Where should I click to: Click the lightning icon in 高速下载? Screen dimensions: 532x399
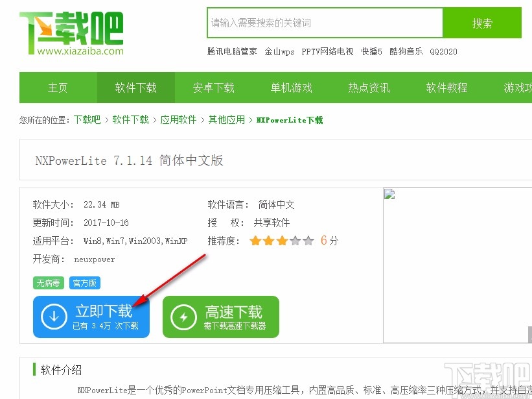click(x=183, y=317)
